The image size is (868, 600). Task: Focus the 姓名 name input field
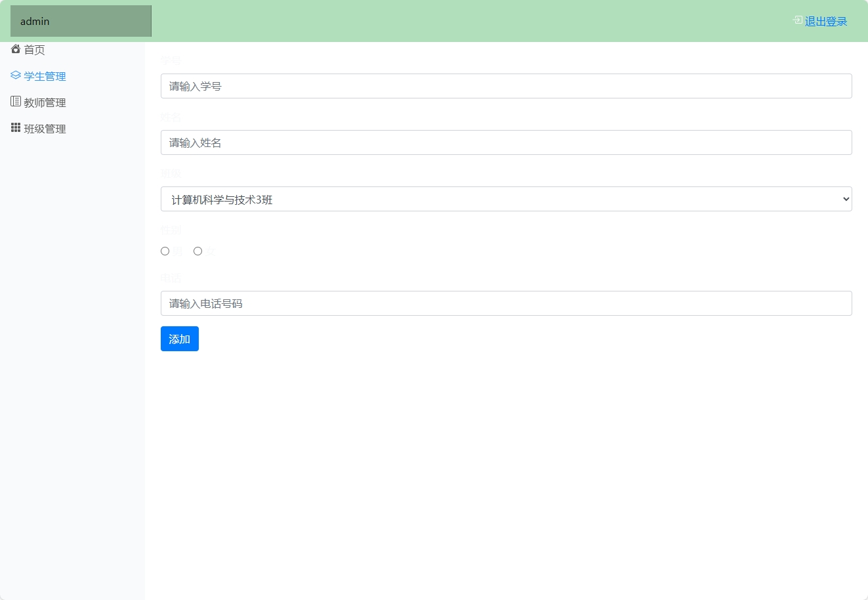pos(505,142)
